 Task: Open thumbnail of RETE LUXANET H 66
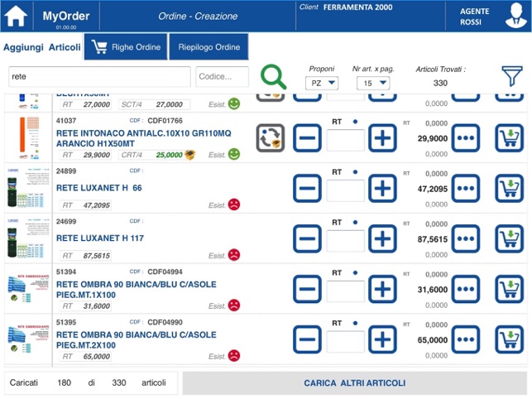tap(28, 188)
